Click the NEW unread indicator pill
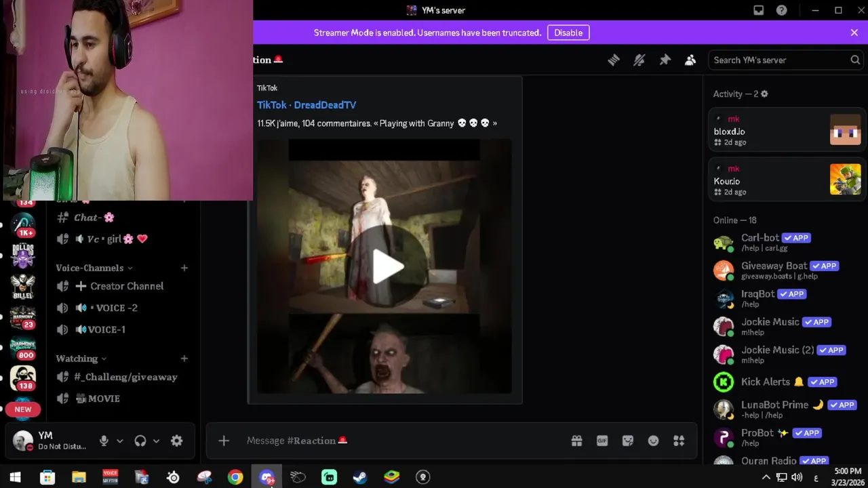Image resolution: width=868 pixels, height=488 pixels. point(23,409)
